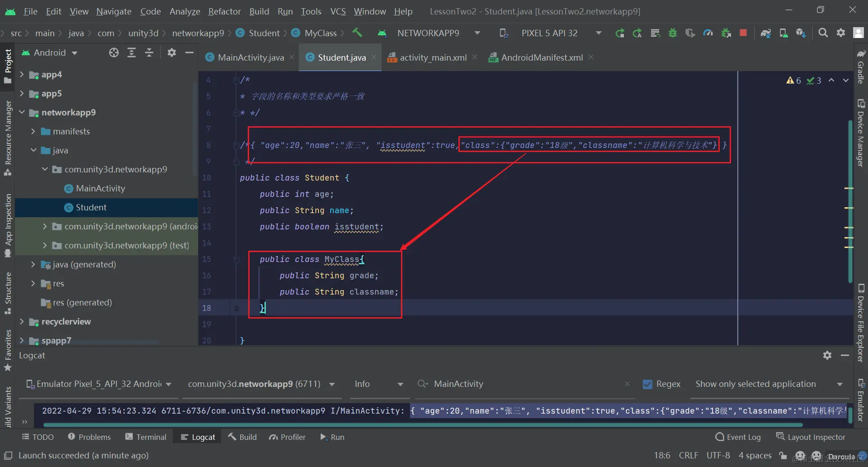Screen dimensions: 868x467
Task: Open the Analyze menu
Action: pos(185,11)
